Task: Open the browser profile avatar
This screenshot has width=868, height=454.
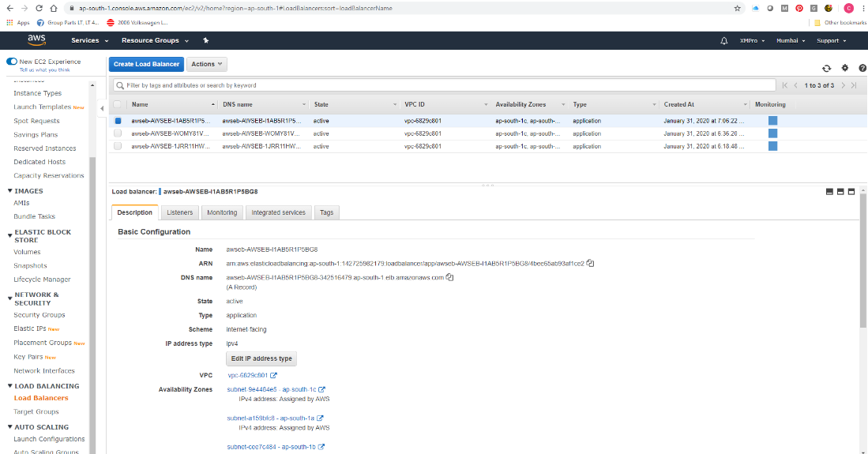Action: [x=848, y=9]
